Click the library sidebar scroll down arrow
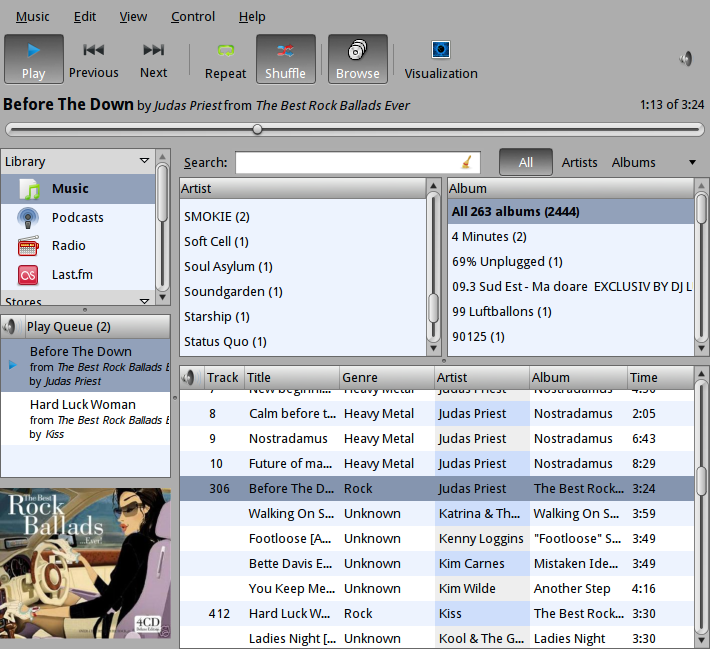Image resolution: width=710 pixels, height=649 pixels. click(162, 298)
